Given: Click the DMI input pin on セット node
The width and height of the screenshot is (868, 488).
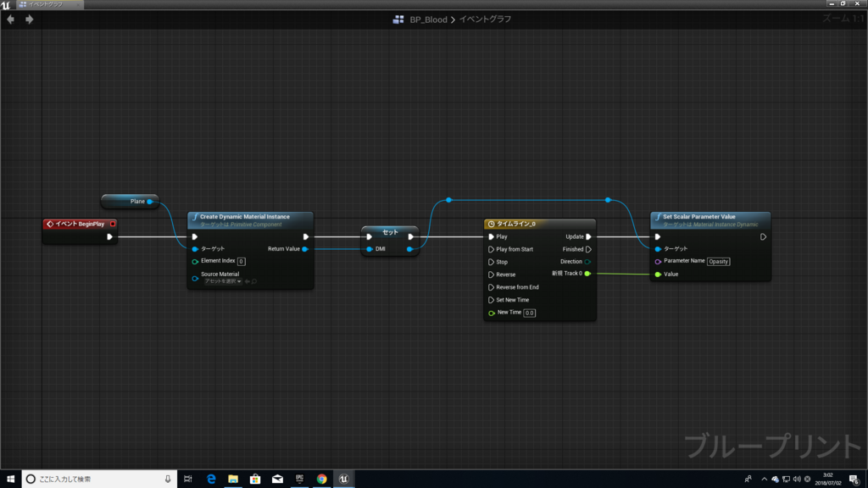Looking at the screenshot, I should [370, 249].
